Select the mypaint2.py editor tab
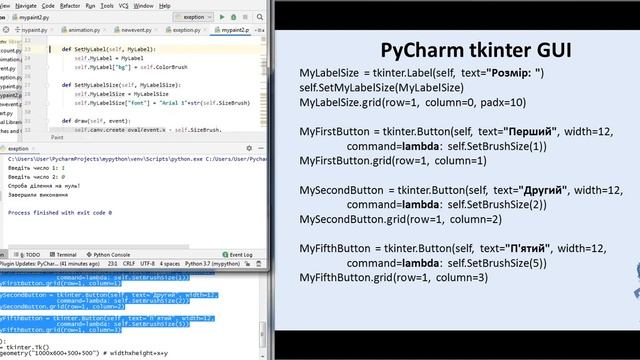This screenshot has height=360, width=640. [x=232, y=30]
